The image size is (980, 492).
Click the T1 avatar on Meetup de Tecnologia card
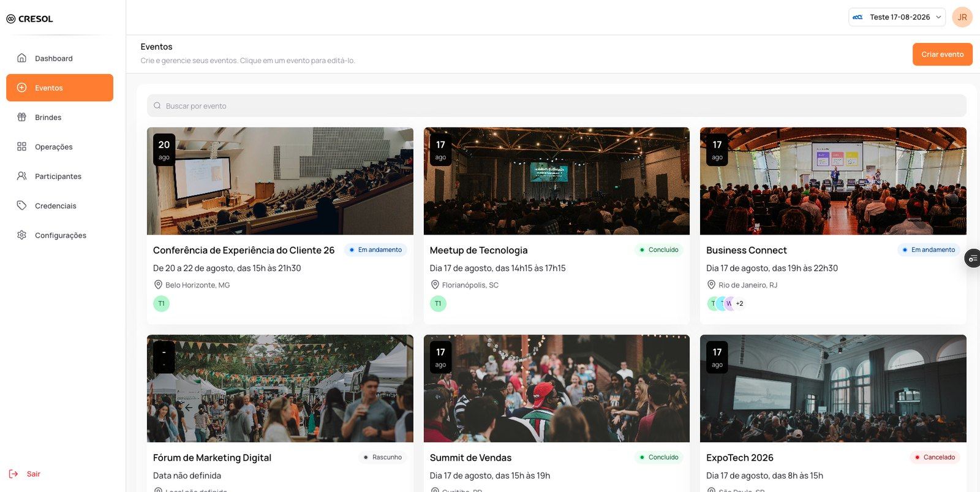[x=438, y=303]
